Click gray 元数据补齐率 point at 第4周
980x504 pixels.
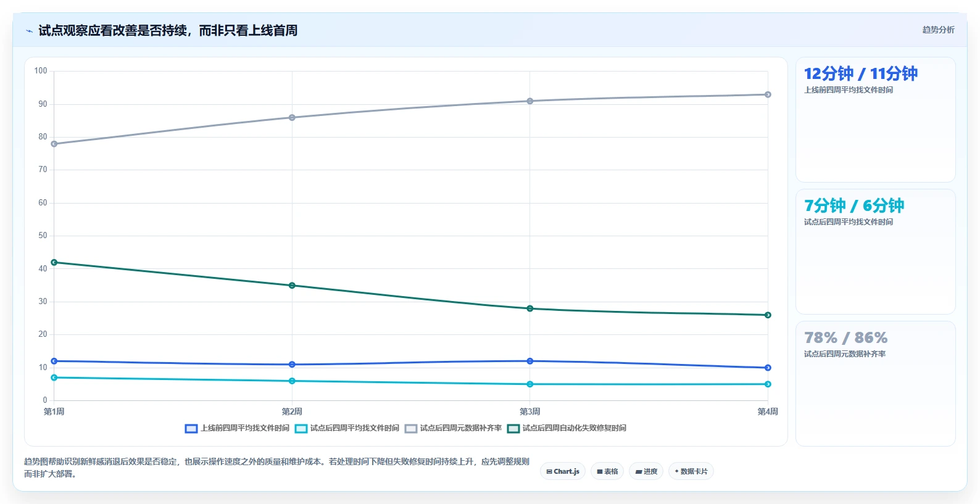(x=768, y=94)
